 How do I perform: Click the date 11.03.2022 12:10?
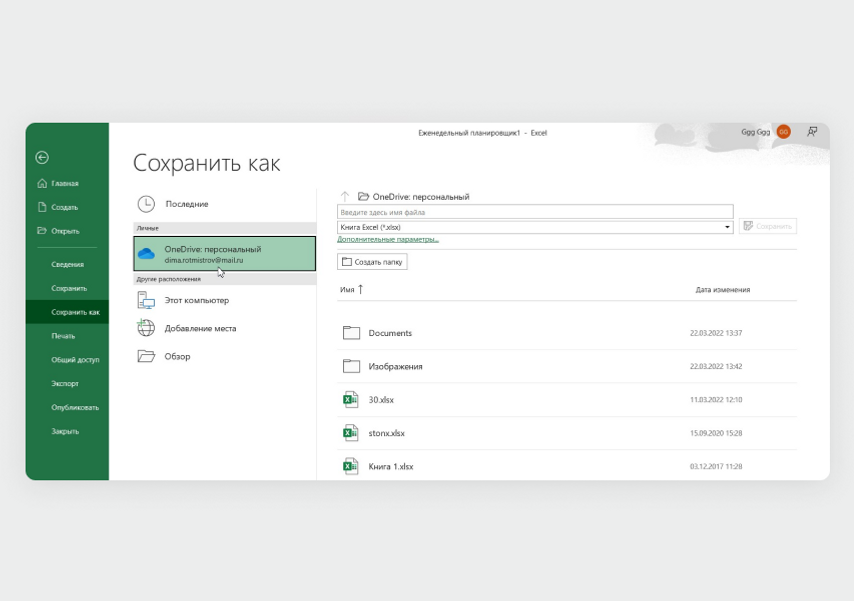coord(716,400)
